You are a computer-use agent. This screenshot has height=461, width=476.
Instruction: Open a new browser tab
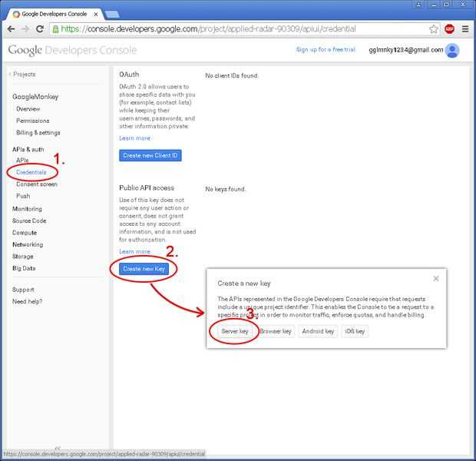click(x=112, y=15)
